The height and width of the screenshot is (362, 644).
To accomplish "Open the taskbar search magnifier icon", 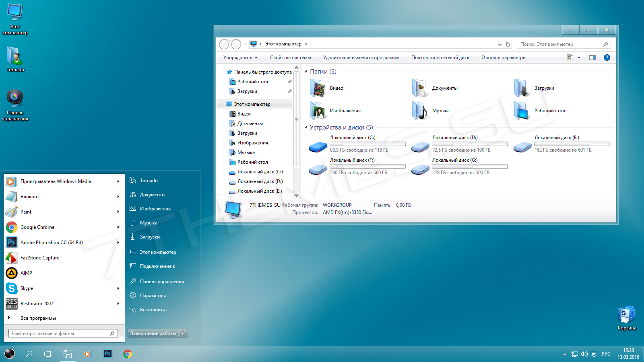I will coord(29,354).
